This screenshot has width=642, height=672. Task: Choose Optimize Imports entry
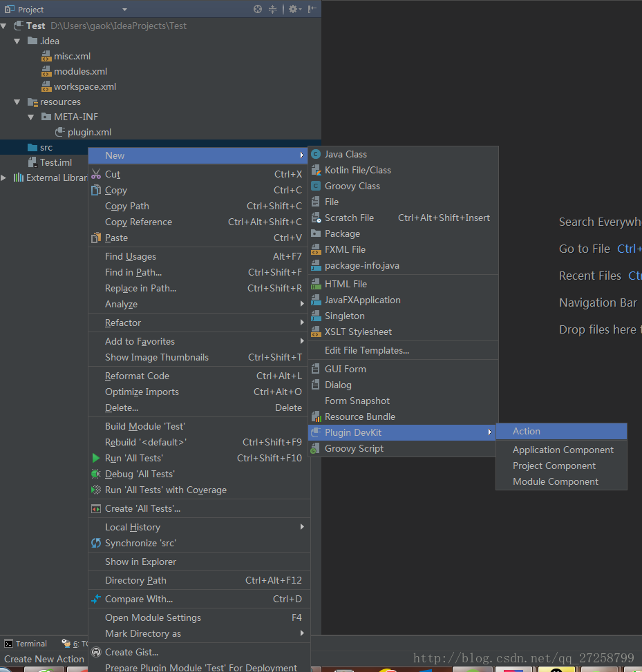point(199,392)
